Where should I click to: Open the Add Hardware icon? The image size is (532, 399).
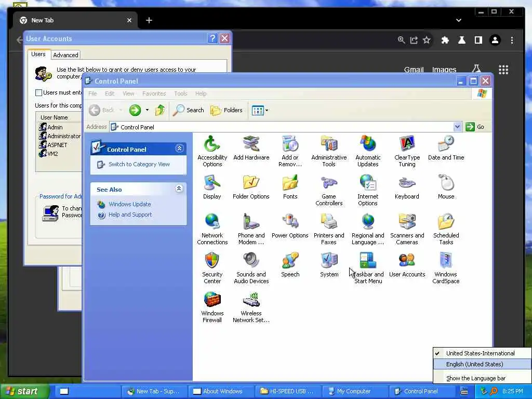(x=251, y=148)
